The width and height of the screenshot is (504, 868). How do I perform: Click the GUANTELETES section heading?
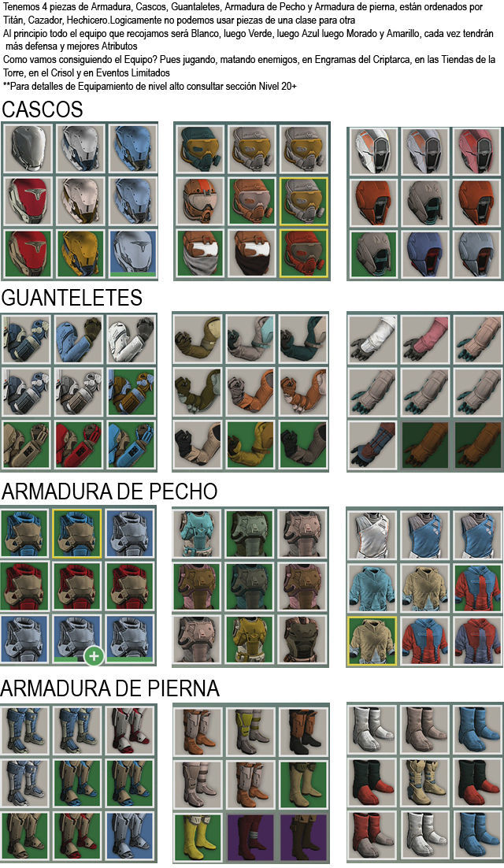[72, 298]
